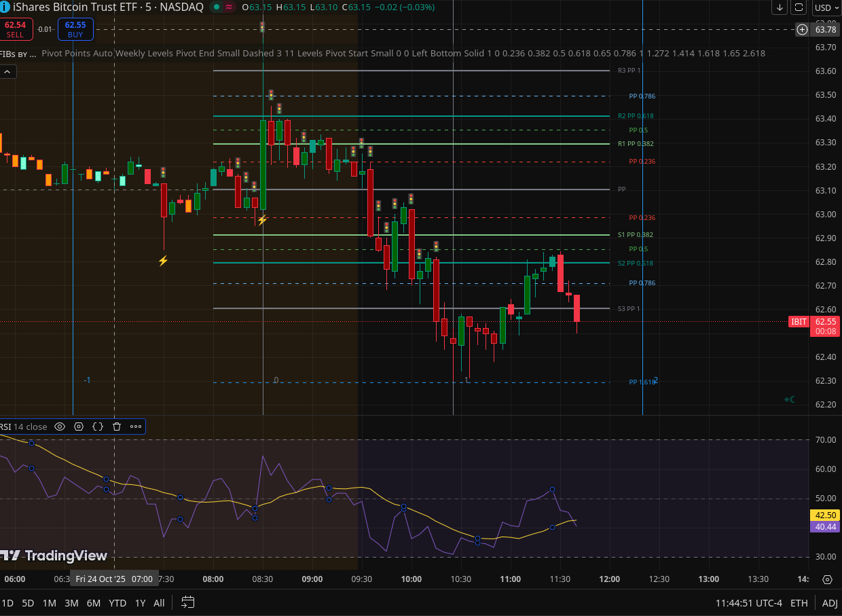Click the 0.01 spread value

click(x=45, y=29)
